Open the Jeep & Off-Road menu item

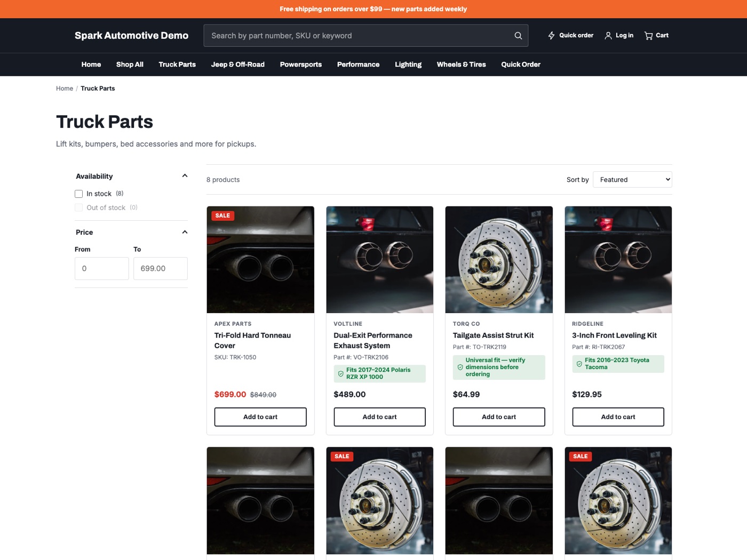coord(238,65)
